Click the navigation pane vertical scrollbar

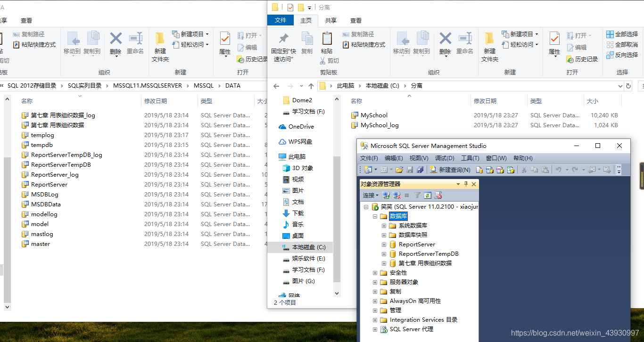click(337, 219)
